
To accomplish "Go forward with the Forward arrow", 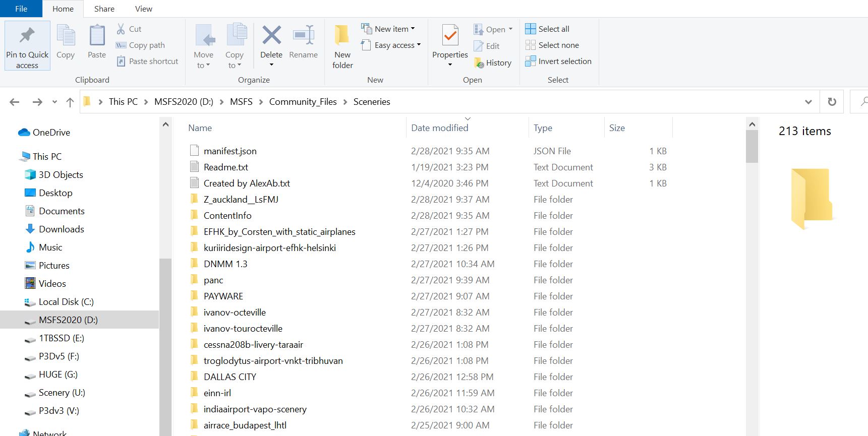I will [37, 102].
